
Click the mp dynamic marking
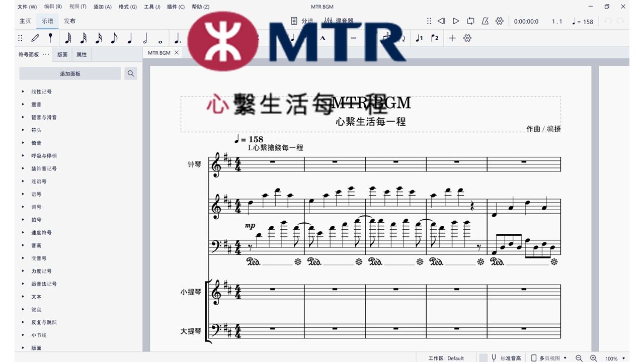pyautogui.click(x=250, y=226)
